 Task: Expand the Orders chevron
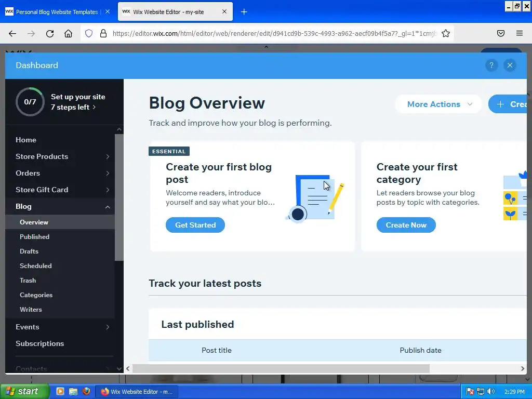pyautogui.click(x=108, y=173)
